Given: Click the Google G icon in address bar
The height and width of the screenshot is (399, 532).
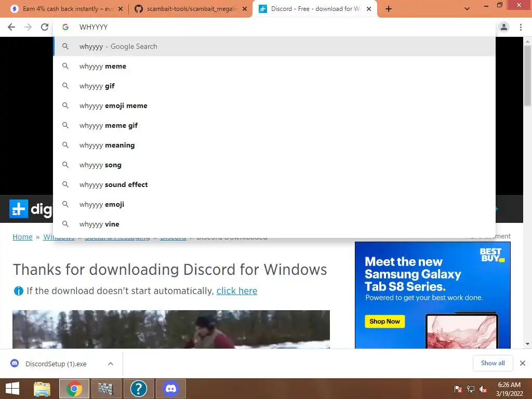Looking at the screenshot, I should coord(65,27).
